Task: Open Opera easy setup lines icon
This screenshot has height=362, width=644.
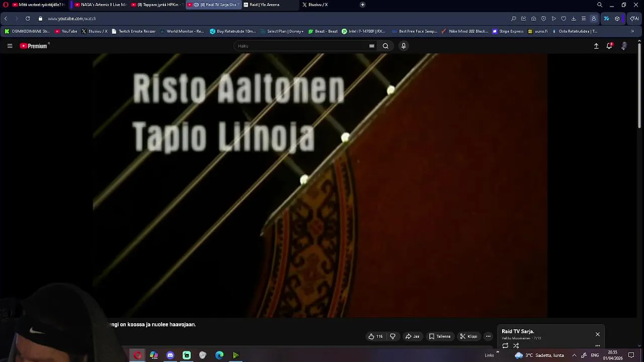Action: pyautogui.click(x=584, y=19)
